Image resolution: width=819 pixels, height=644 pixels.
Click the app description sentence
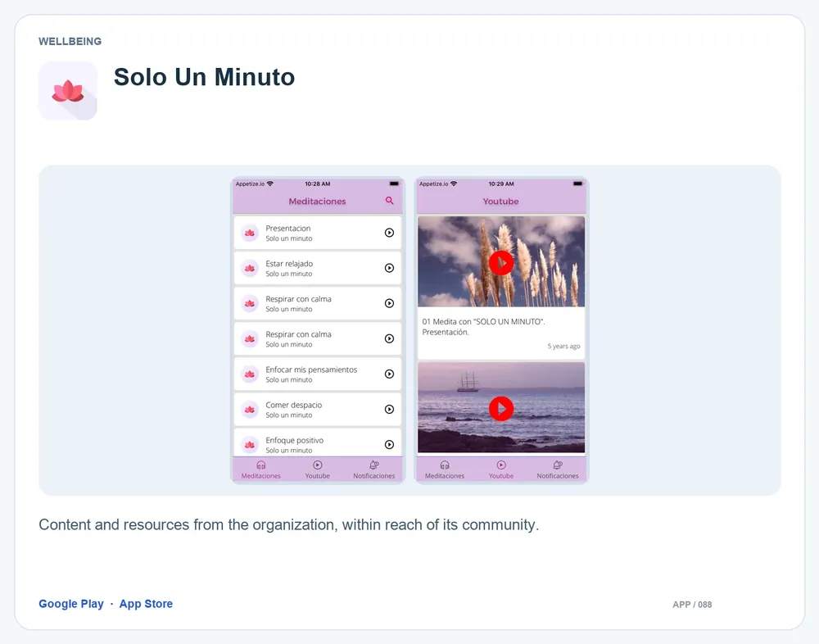[289, 525]
